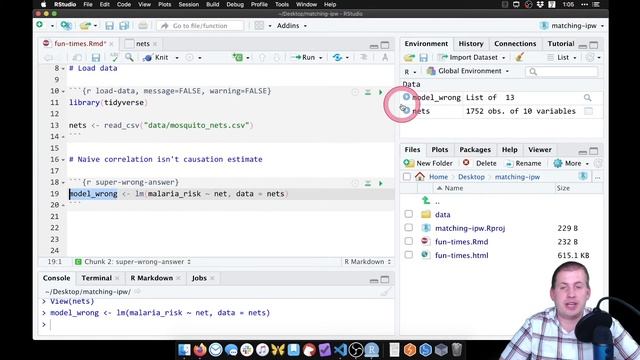Clear environment objects with the broom icon
The image size is (640, 360).
520,58
